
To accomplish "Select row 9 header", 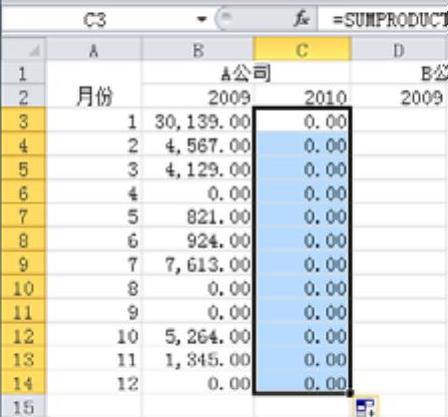I will [23, 264].
